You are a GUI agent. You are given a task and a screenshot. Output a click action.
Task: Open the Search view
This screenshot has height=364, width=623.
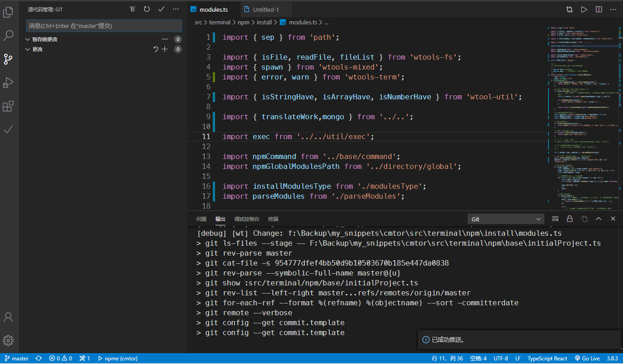8,36
